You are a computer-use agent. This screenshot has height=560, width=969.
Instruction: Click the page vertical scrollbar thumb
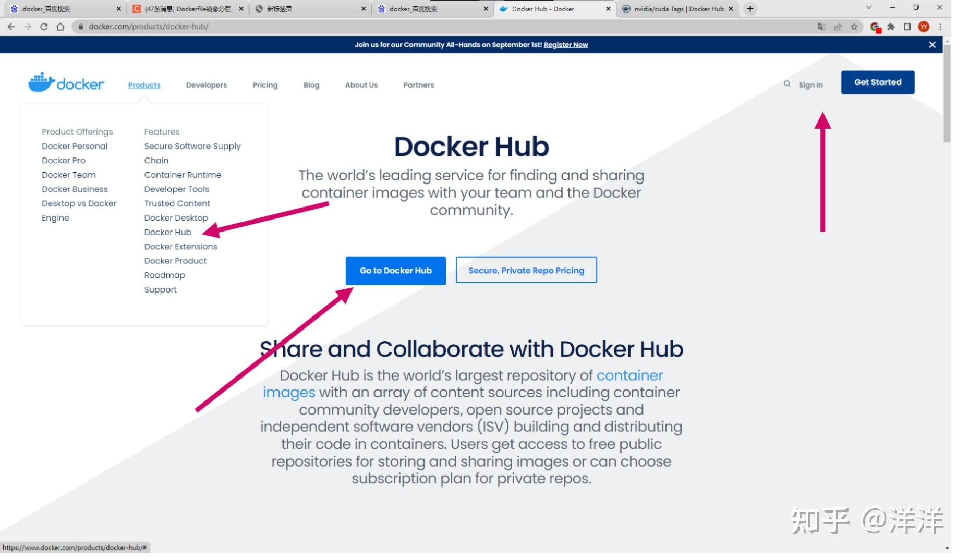click(947, 94)
